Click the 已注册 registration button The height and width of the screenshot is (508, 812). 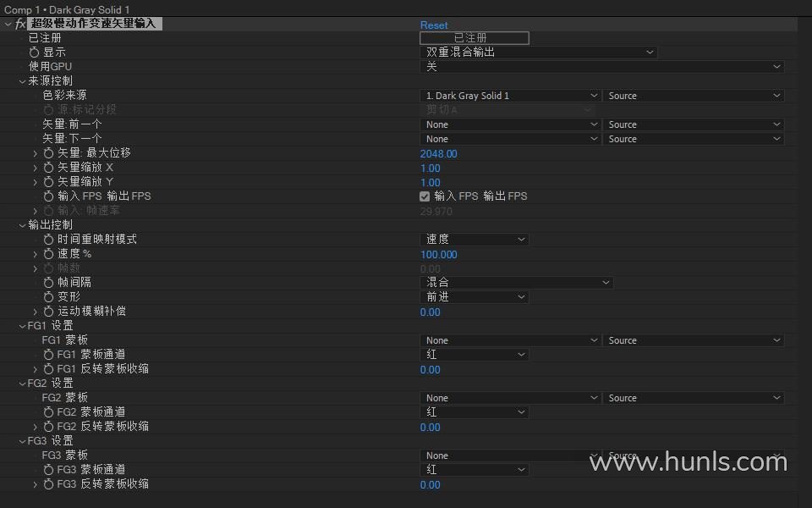point(474,38)
